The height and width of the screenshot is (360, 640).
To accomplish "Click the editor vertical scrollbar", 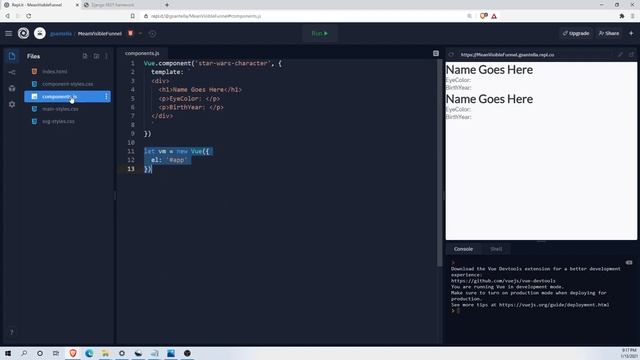I will pos(440,163).
